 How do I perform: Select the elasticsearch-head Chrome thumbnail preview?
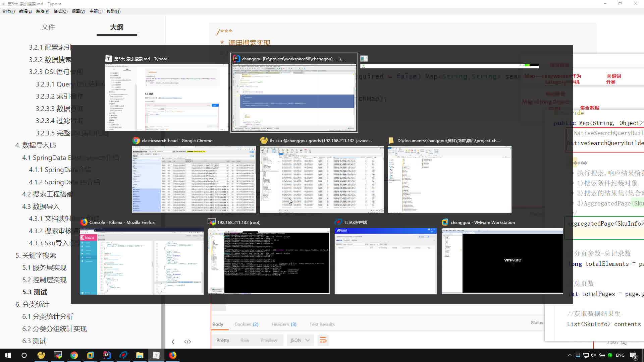click(194, 179)
